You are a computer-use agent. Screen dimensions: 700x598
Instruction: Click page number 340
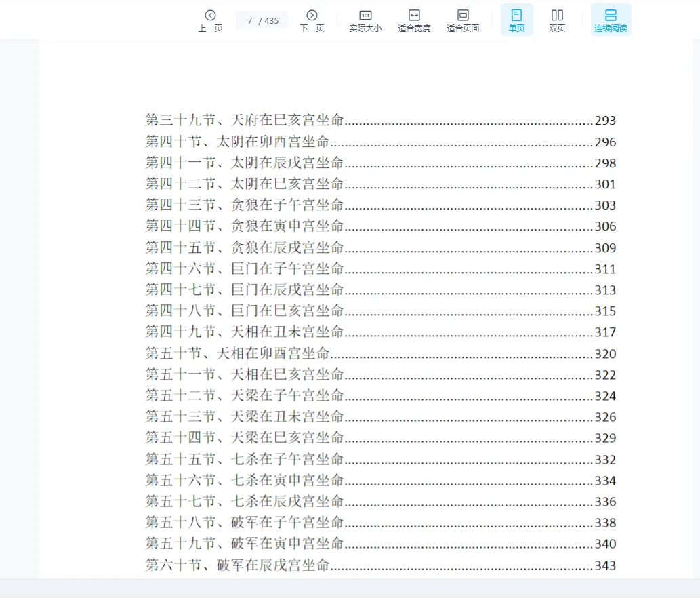click(605, 544)
